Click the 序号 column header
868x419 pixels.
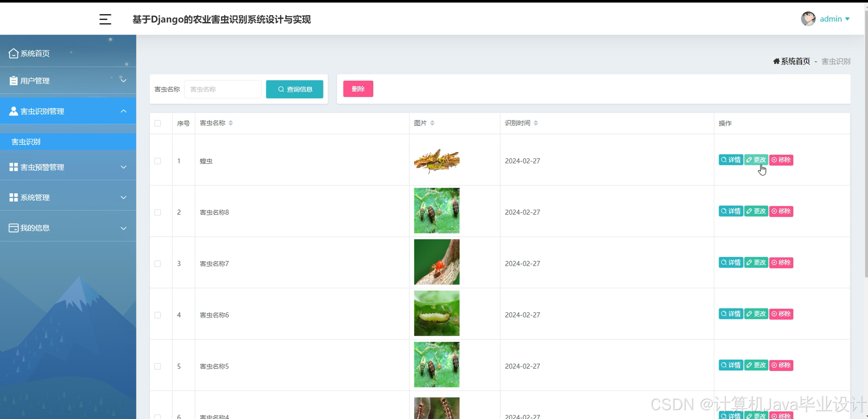pyautogui.click(x=183, y=123)
